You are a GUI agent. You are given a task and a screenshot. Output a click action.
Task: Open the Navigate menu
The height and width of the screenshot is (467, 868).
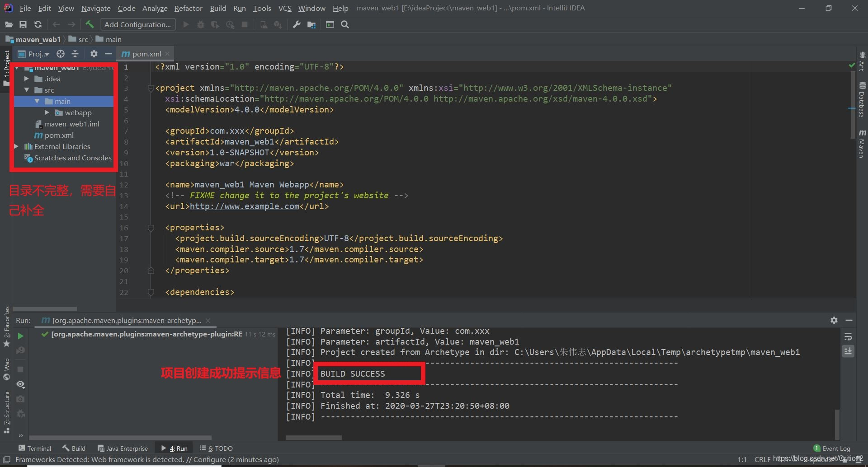pyautogui.click(x=96, y=8)
